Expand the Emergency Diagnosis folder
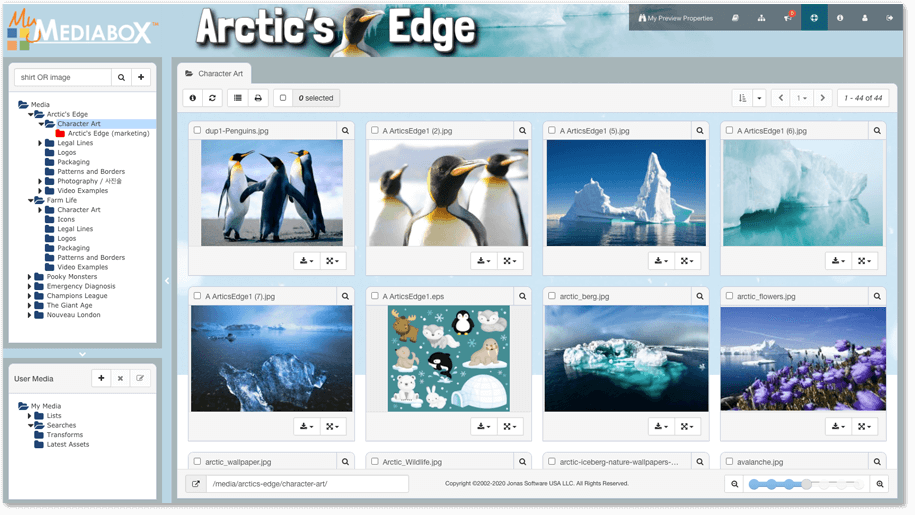Image resolution: width=915 pixels, height=515 pixels. tap(30, 286)
